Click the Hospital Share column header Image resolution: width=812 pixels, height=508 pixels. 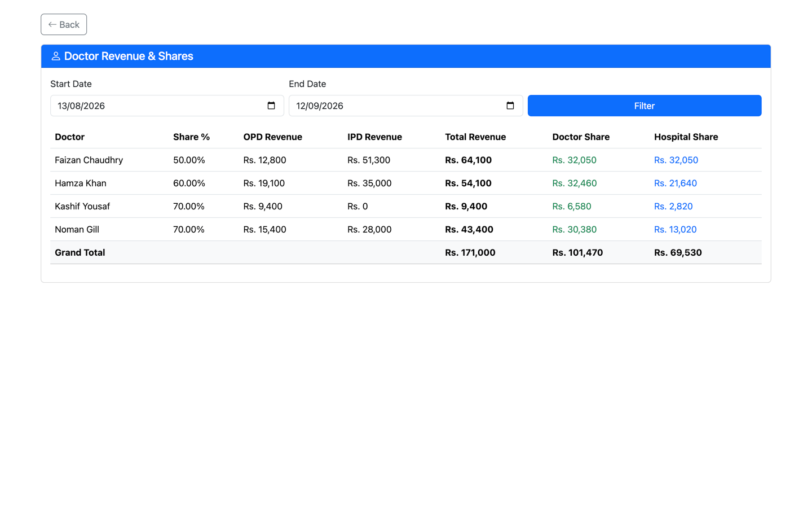click(686, 137)
